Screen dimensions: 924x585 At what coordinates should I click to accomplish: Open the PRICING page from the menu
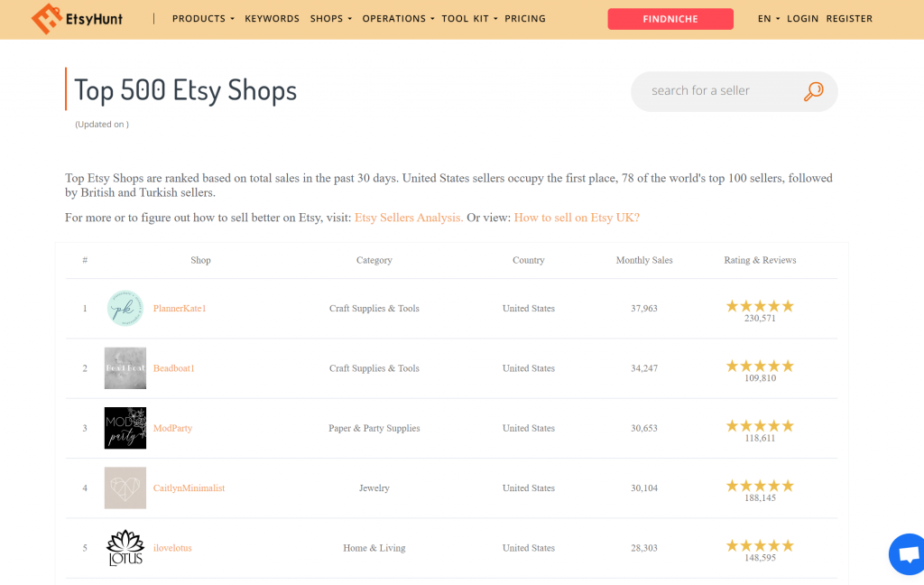524,18
